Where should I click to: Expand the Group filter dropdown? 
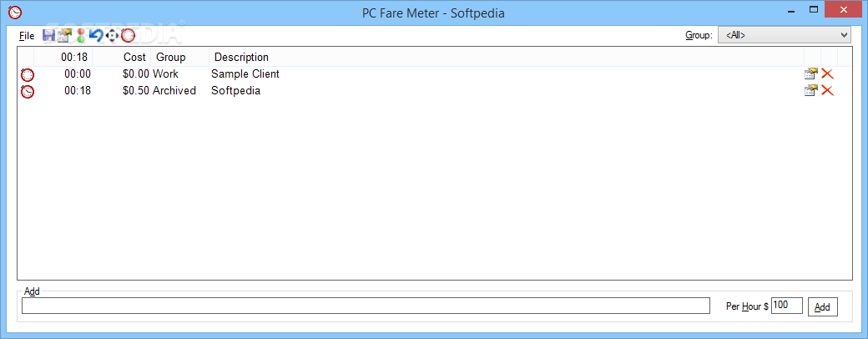coord(785,35)
